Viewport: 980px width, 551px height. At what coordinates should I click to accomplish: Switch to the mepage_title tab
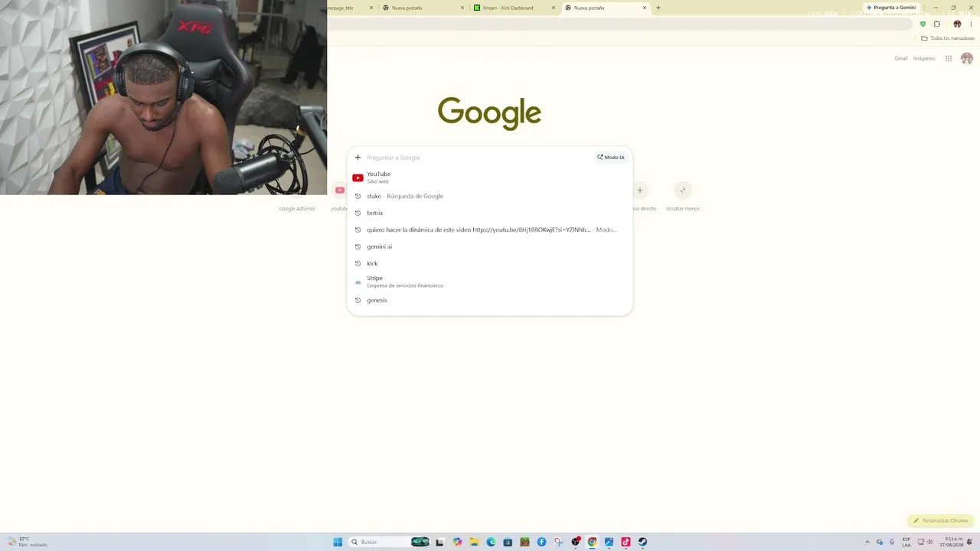pos(351,8)
